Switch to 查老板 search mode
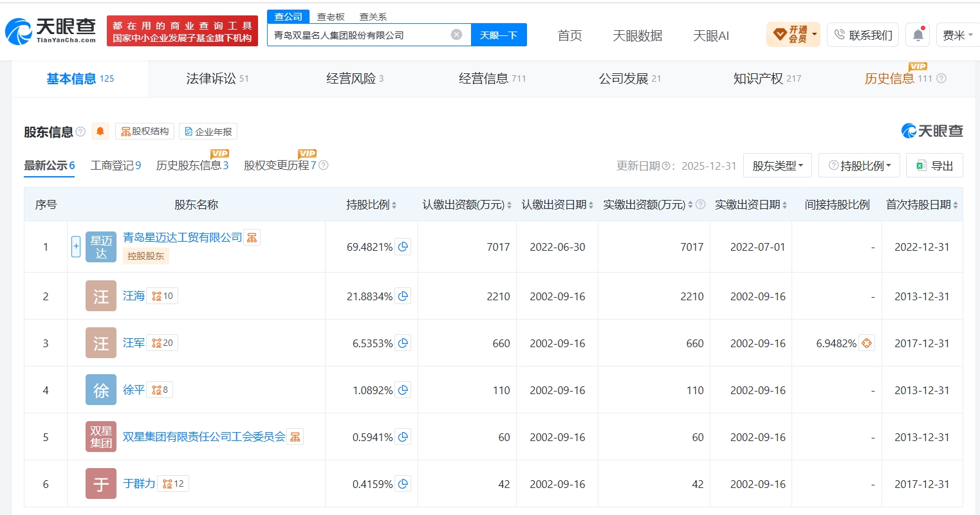The width and height of the screenshot is (980, 515). click(331, 17)
